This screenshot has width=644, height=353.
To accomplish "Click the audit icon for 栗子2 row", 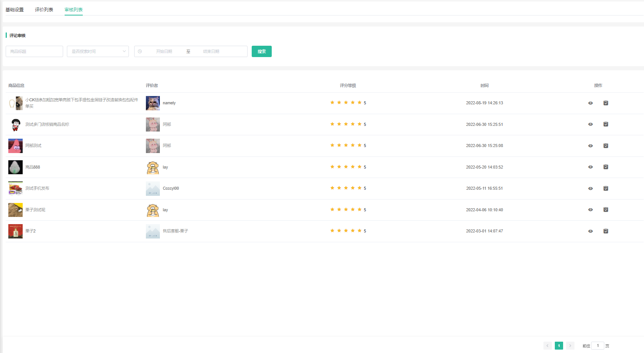I will (605, 231).
